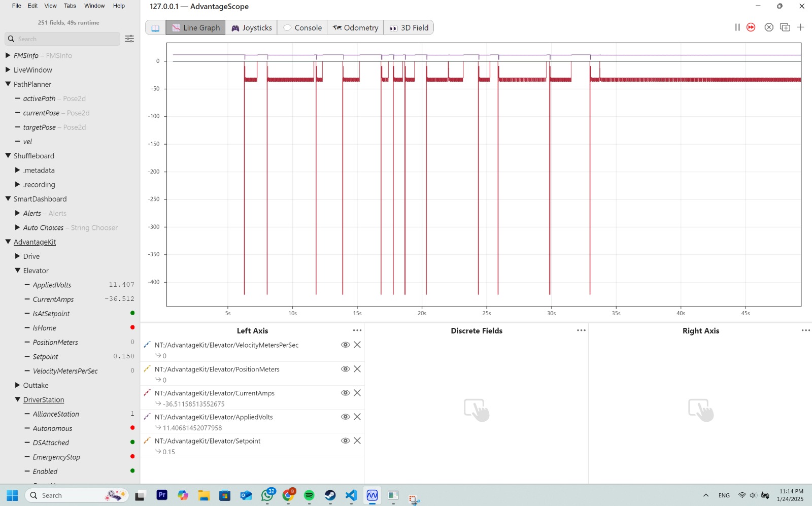Expand the FMSInfo tree node

8,55
